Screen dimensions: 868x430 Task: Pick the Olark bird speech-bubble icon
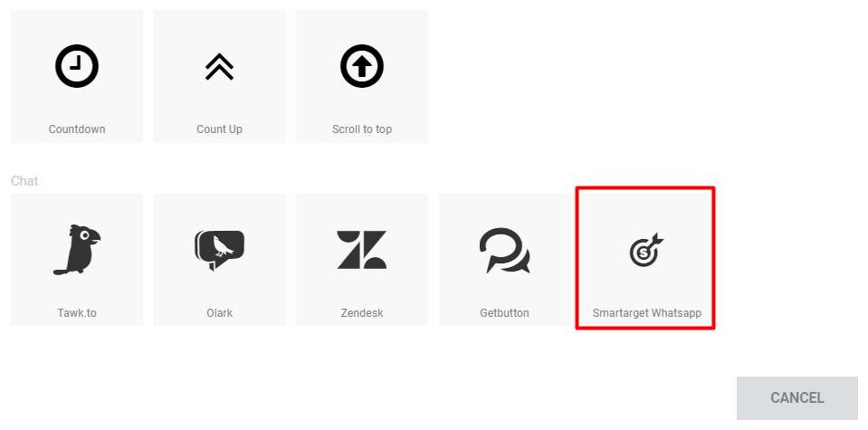[x=219, y=250]
